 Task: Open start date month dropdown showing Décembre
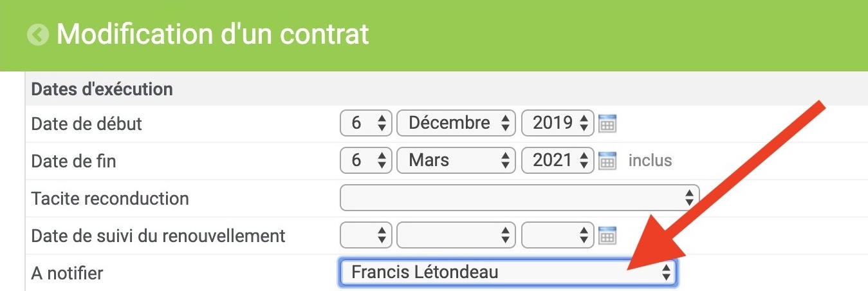coord(456,124)
